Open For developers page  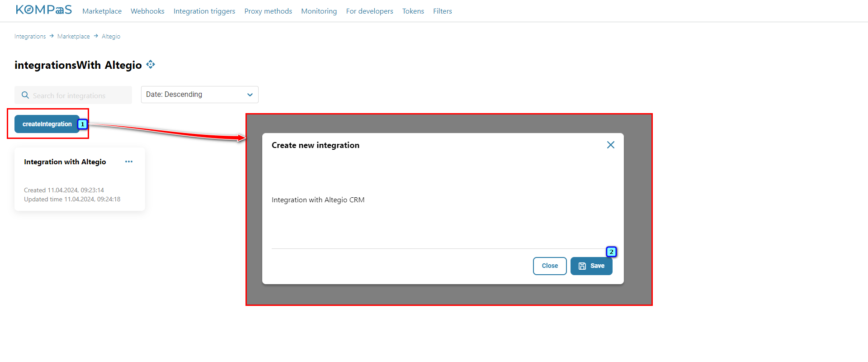click(x=370, y=11)
